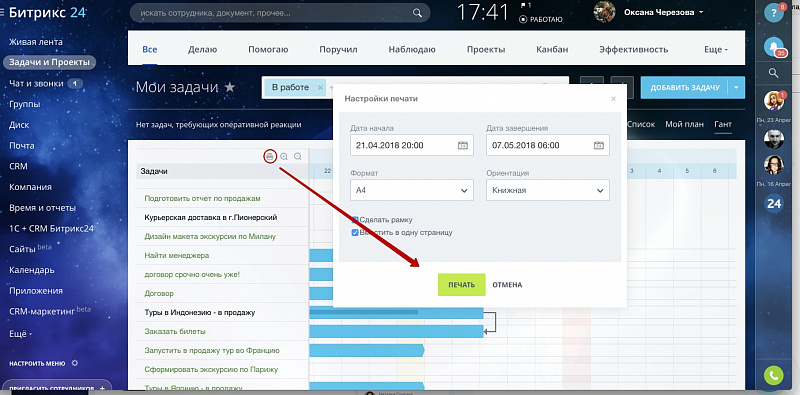
Task: Open the help question mark icon
Action: pyautogui.click(x=773, y=14)
